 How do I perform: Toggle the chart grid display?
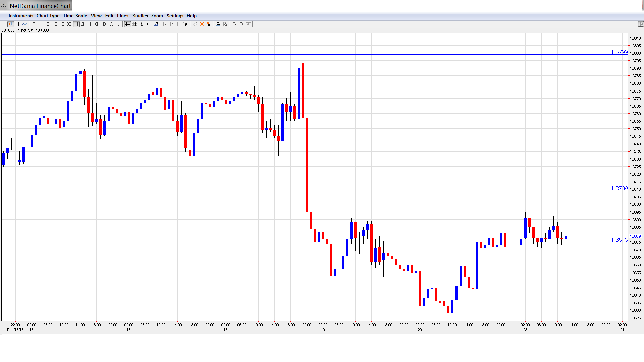click(x=135, y=24)
